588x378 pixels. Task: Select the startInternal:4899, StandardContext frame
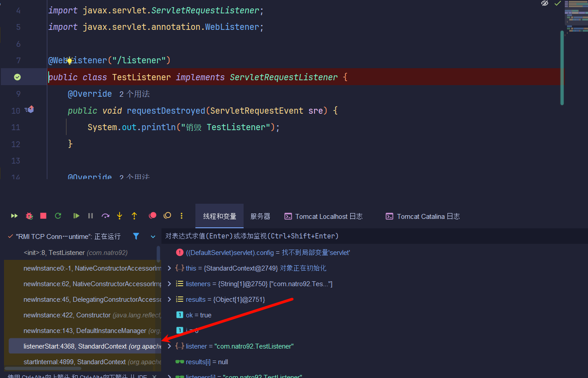click(x=83, y=362)
